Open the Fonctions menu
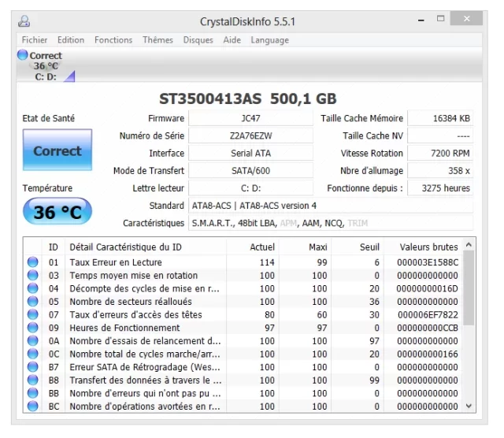The width and height of the screenshot is (504, 438). coord(113,40)
